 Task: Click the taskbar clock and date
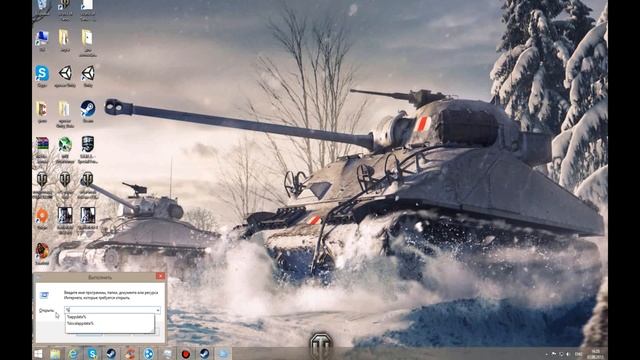click(x=595, y=354)
